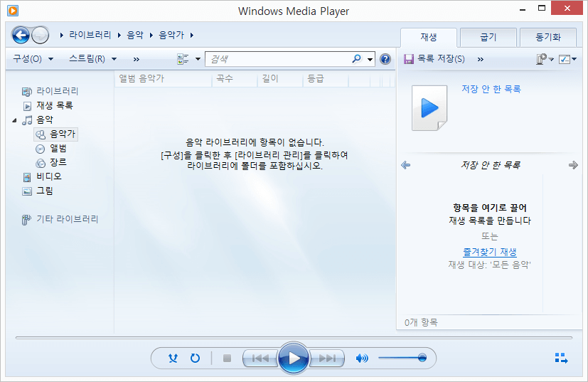The height and width of the screenshot is (382, 588).
Task: Open the 스트림(R) dropdown menu
Action: [93, 59]
